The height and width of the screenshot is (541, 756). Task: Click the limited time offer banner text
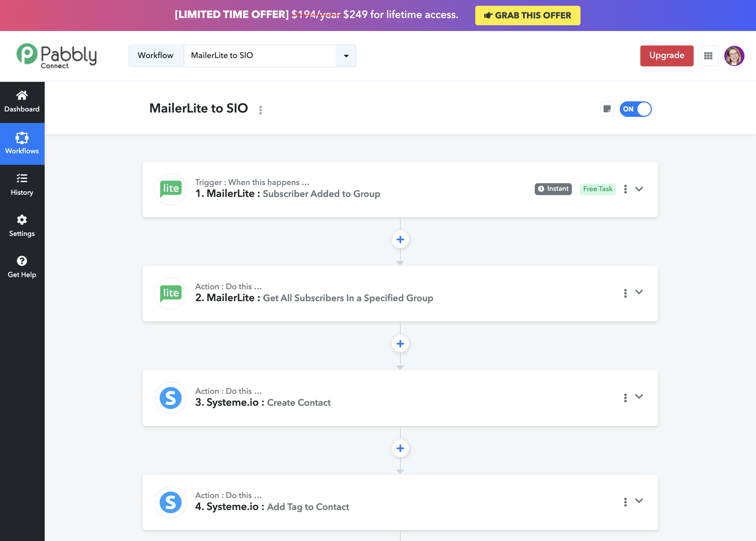316,15
